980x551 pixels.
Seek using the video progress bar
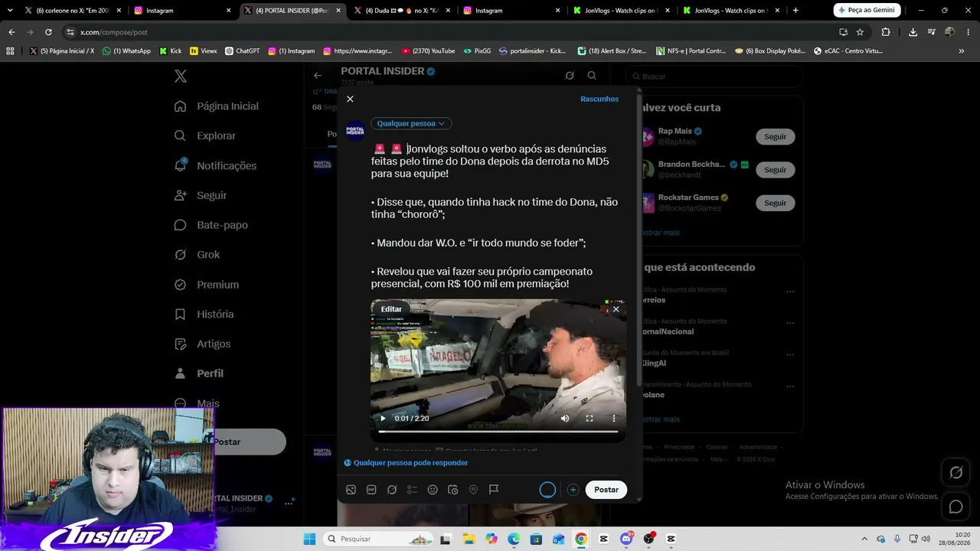(498, 432)
